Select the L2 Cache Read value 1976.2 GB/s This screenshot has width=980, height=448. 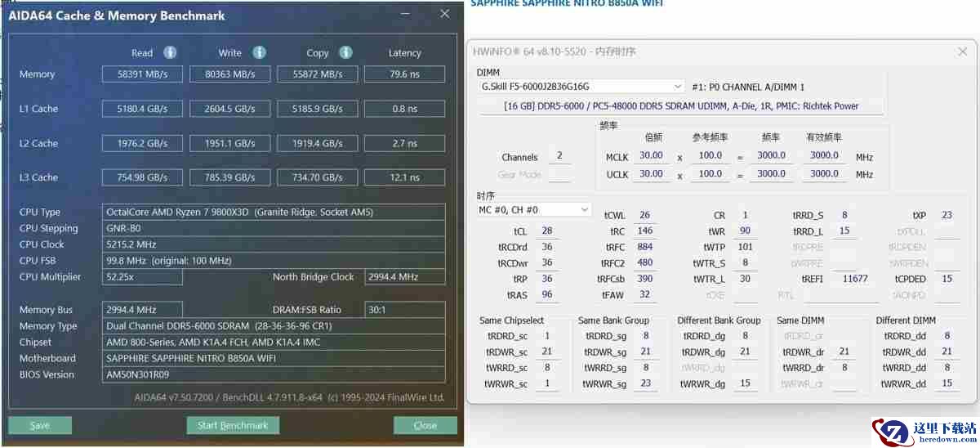point(142,143)
